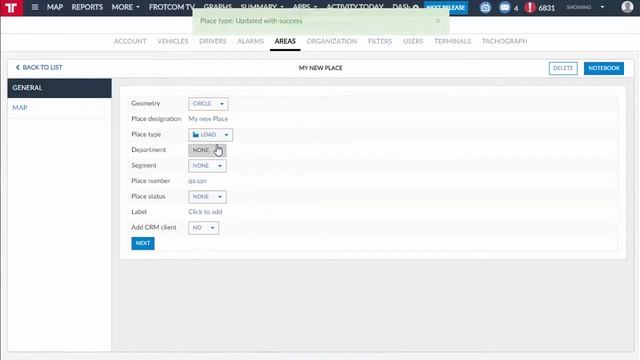Edit the Place number value
The image size is (640, 360).
tap(198, 181)
